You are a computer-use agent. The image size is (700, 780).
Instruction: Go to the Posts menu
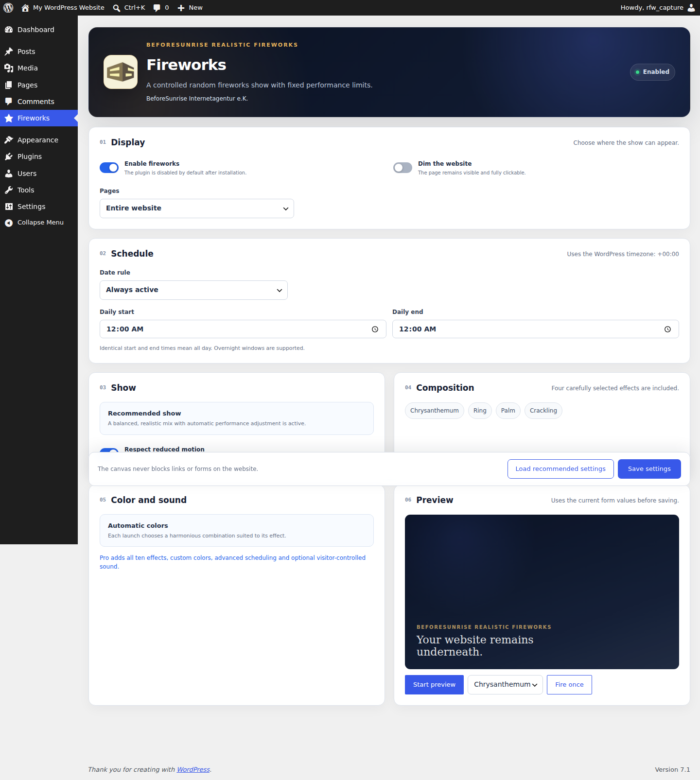39,52
